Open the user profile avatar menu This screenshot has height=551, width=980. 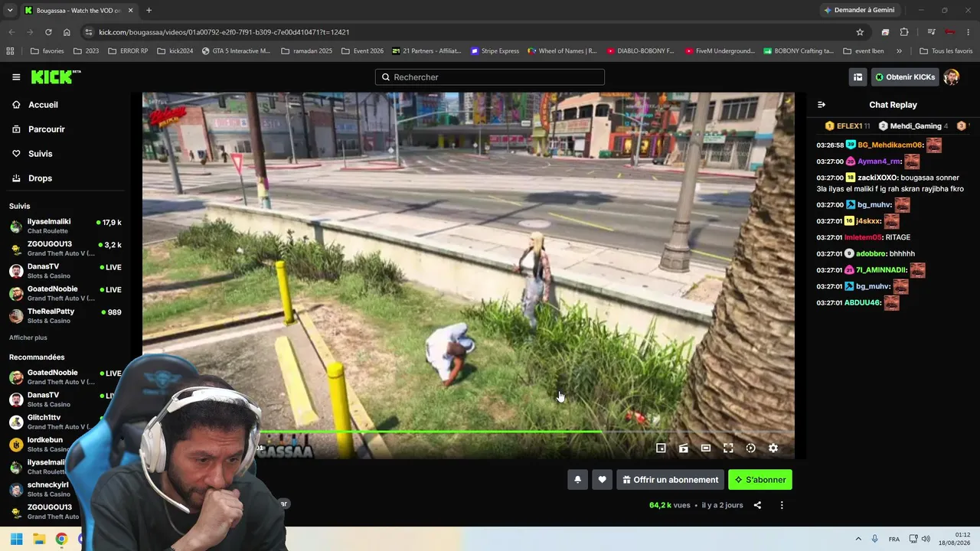click(x=951, y=77)
